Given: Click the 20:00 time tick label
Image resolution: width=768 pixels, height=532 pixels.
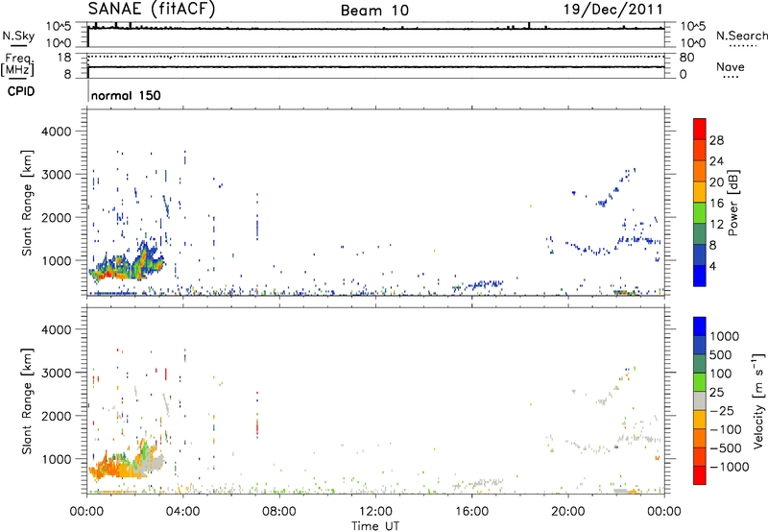Looking at the screenshot, I should 567,512.
